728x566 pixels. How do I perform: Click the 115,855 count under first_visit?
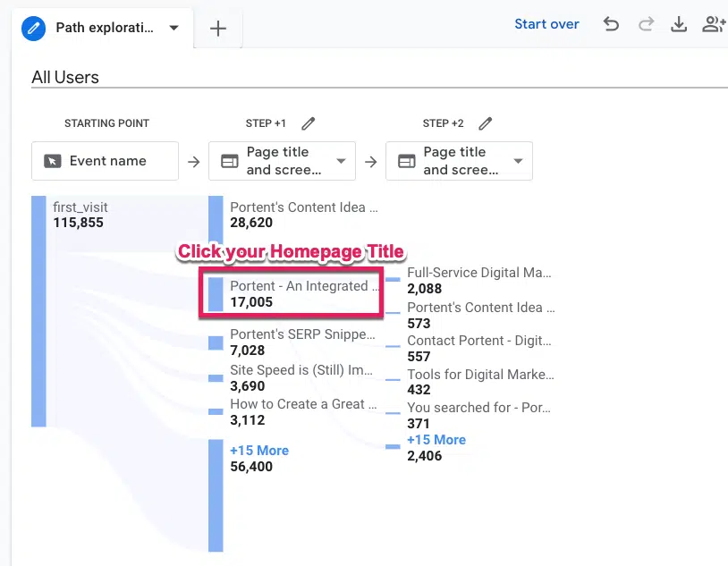click(78, 223)
